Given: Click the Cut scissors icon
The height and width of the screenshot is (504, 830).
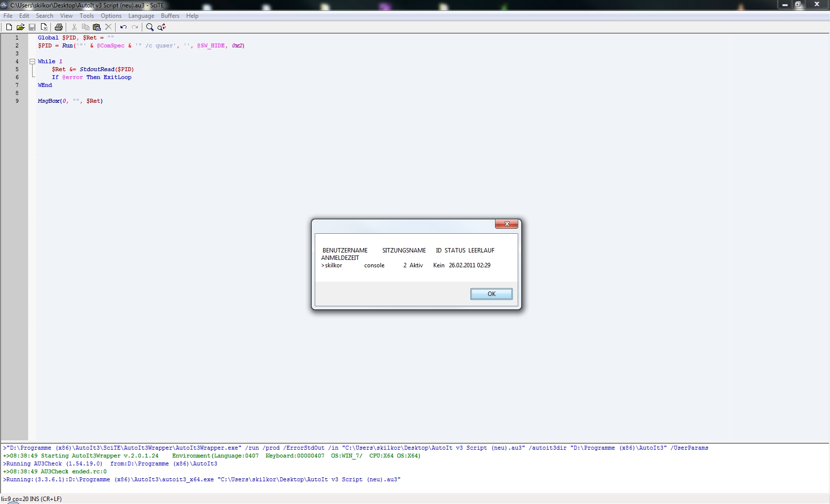Looking at the screenshot, I should 74,27.
